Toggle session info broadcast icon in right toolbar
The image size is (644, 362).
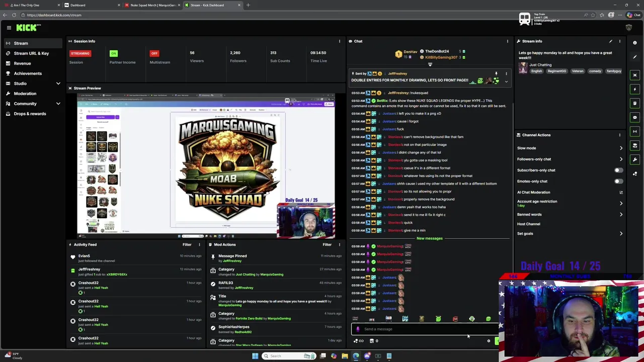[635, 131]
